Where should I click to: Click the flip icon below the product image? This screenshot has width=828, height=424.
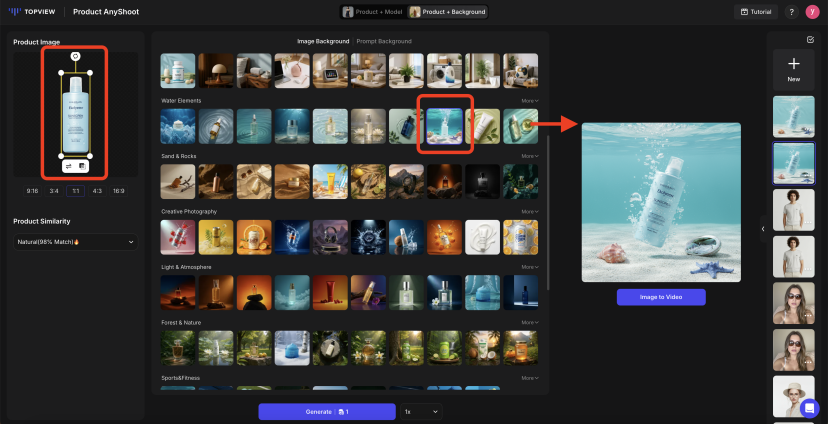[x=70, y=166]
